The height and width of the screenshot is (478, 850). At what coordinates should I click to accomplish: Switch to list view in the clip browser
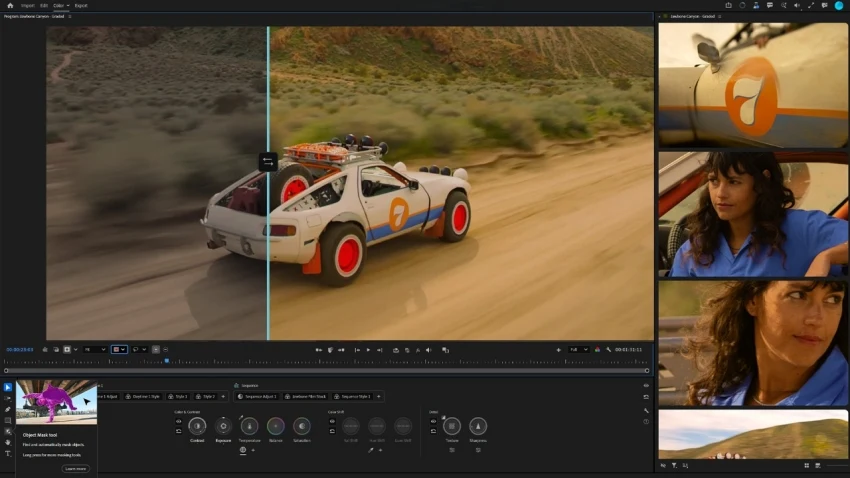pos(817,466)
